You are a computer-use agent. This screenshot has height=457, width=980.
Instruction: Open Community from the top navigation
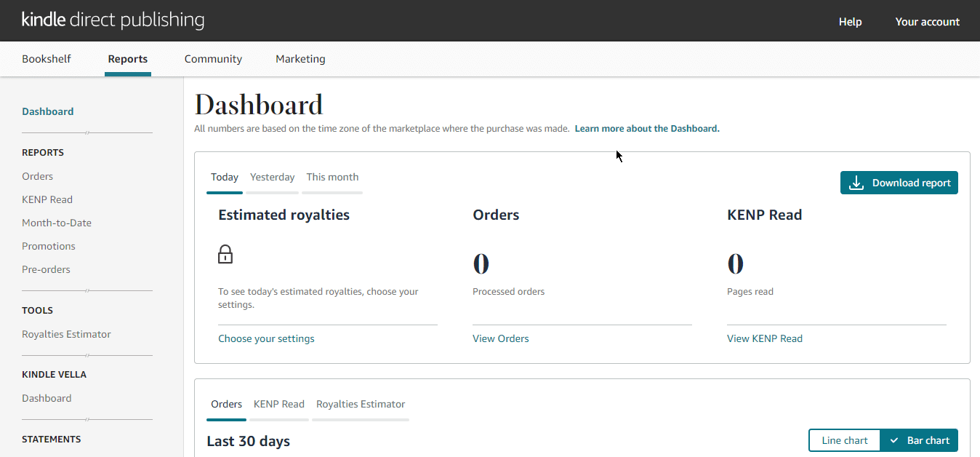[x=213, y=59]
